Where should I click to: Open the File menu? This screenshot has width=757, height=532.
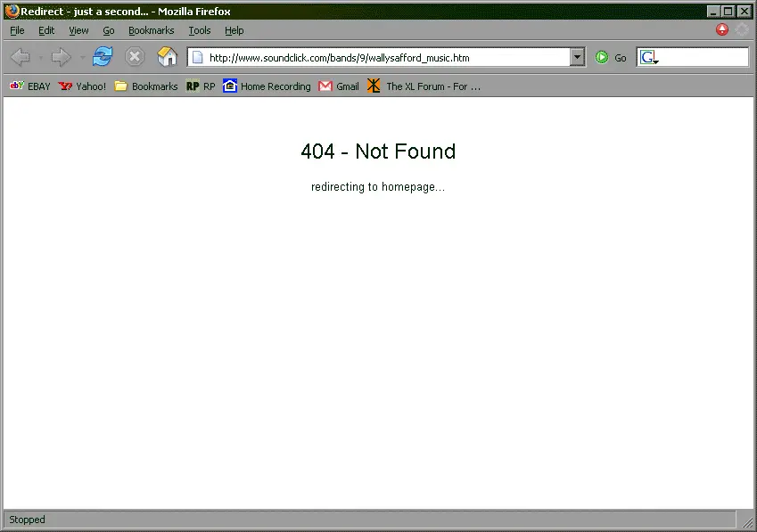click(17, 30)
